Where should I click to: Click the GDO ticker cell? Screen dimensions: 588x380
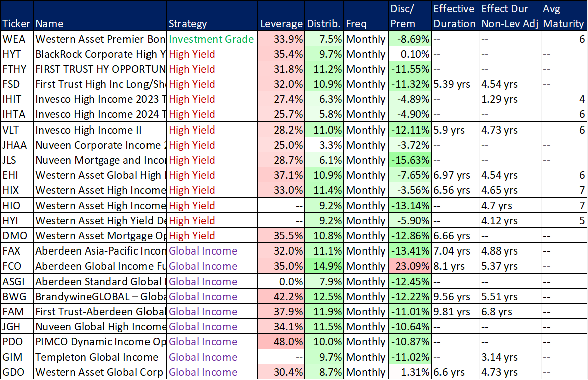[17, 372]
